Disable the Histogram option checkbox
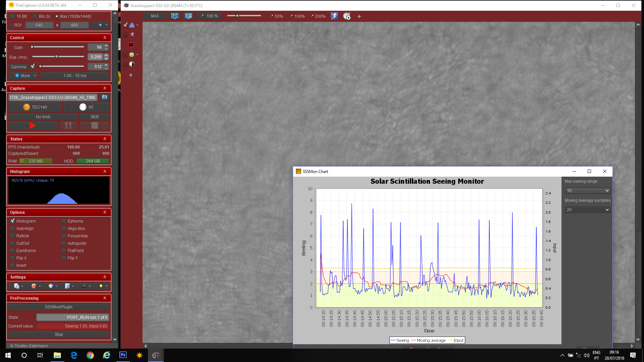Image resolution: width=644 pixels, height=362 pixels. tap(12, 221)
